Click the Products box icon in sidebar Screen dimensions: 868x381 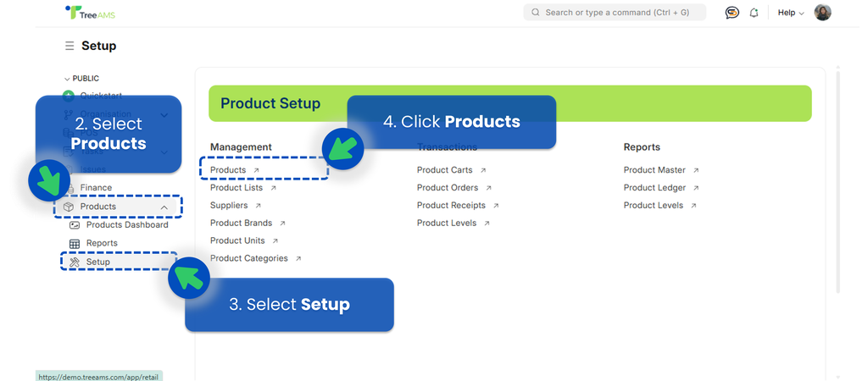pos(69,207)
